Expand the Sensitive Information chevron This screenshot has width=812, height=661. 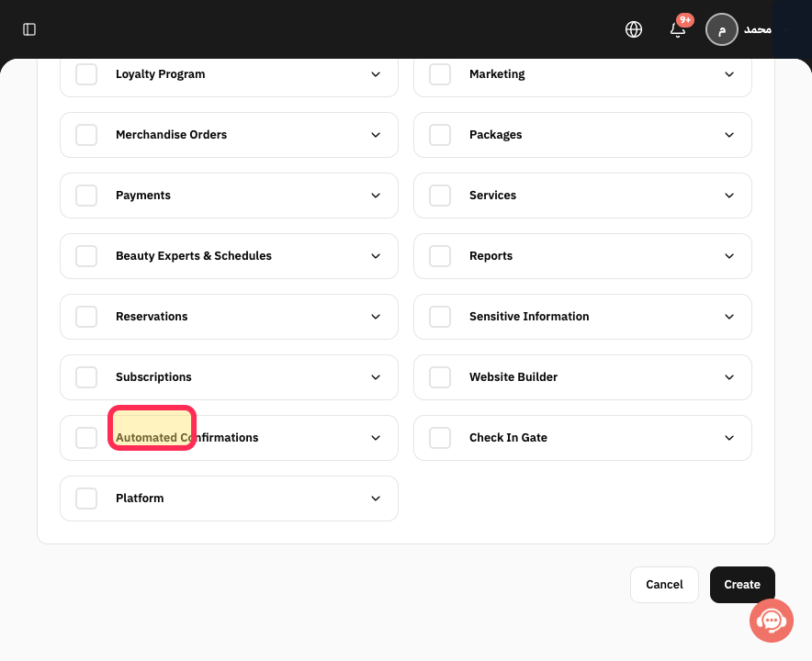(729, 317)
